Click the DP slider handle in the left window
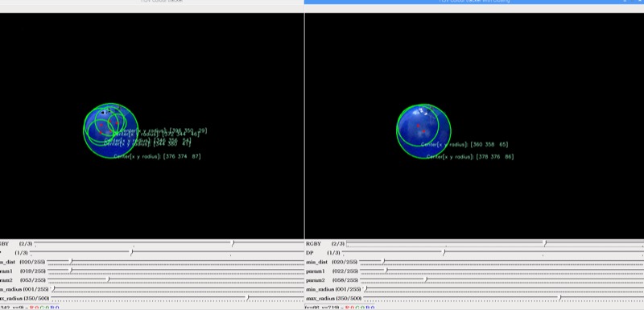644x310 pixels. [131, 253]
